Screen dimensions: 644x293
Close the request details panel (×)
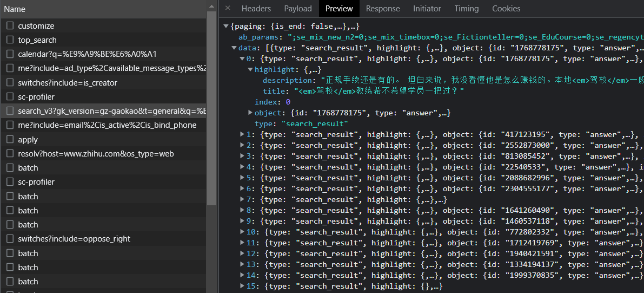click(x=228, y=8)
